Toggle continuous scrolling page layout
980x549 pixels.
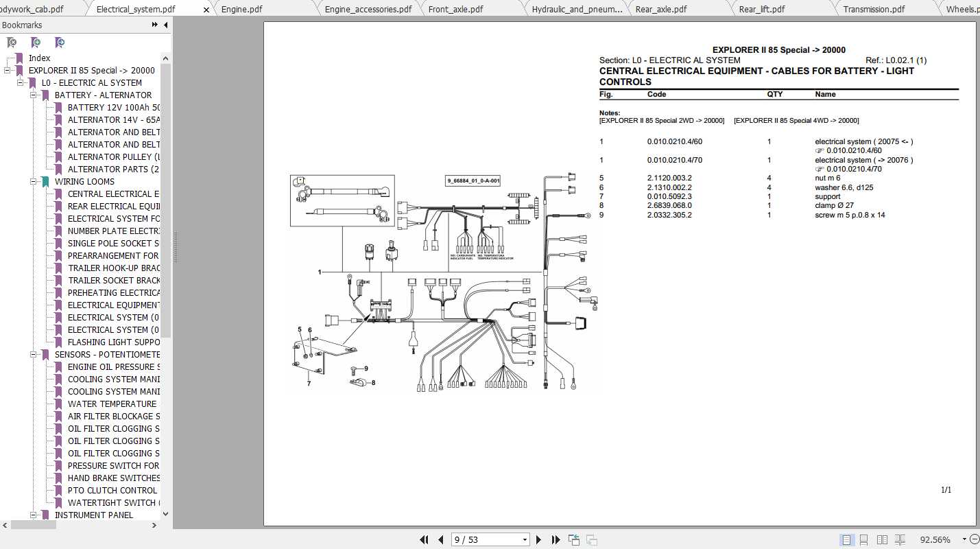tap(863, 539)
